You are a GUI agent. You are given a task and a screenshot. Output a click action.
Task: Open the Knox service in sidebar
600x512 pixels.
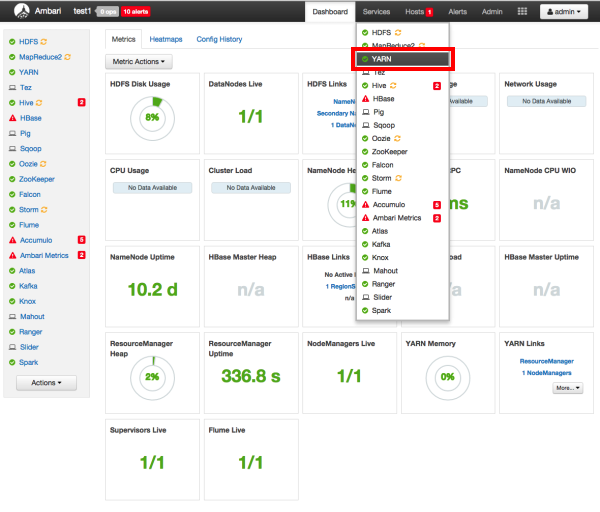[28, 302]
